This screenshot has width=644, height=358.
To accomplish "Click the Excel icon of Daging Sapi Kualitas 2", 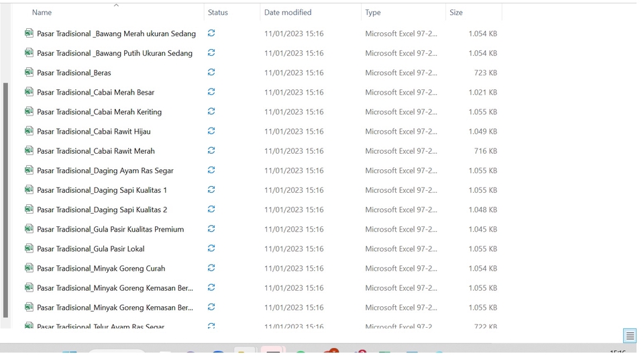I will (x=29, y=209).
